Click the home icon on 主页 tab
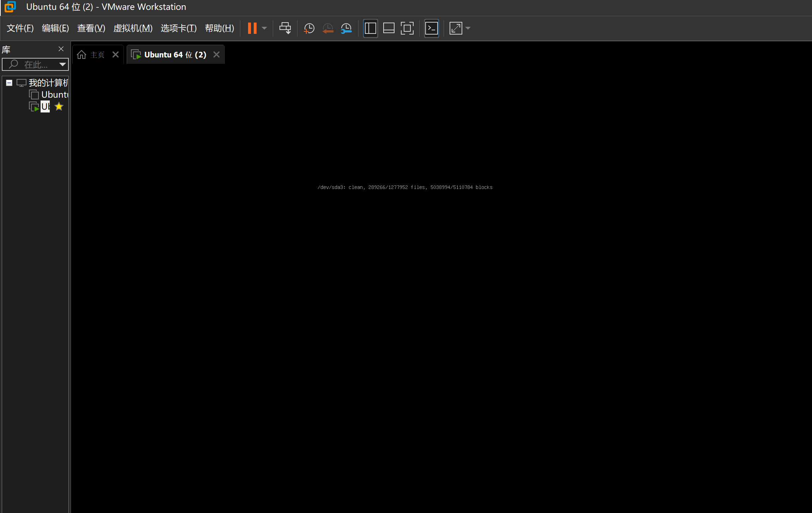 (x=82, y=55)
